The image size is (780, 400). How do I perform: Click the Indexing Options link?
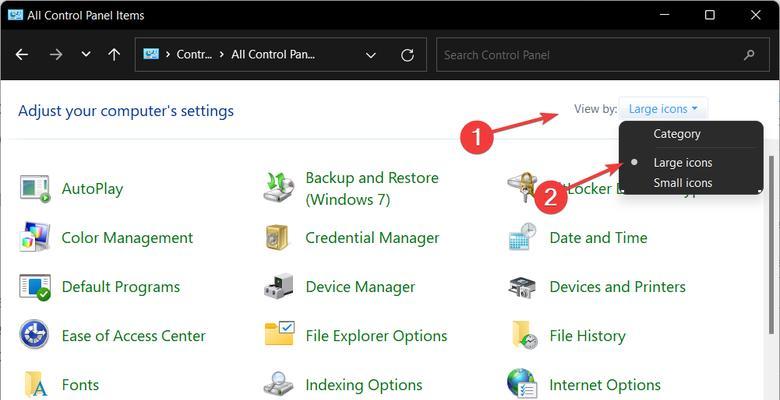[x=364, y=385]
